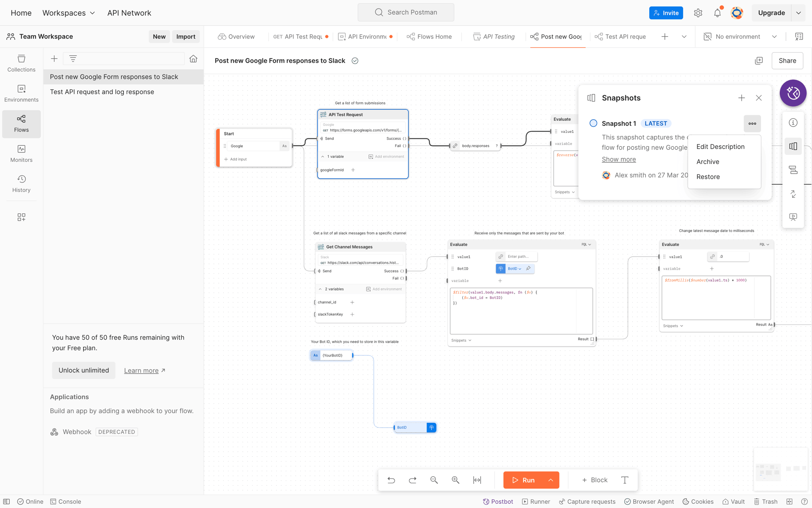
Task: Pin the BotID variable in Evaluate block
Action: click(x=528, y=268)
